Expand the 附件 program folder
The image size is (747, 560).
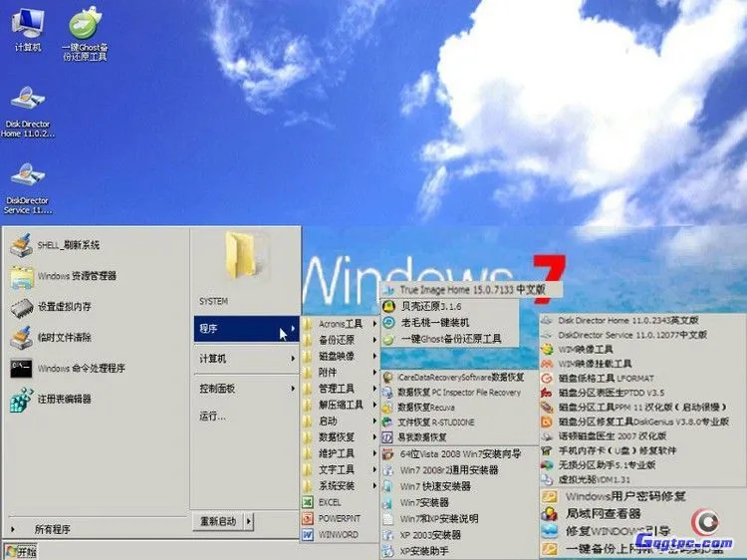tap(340, 373)
